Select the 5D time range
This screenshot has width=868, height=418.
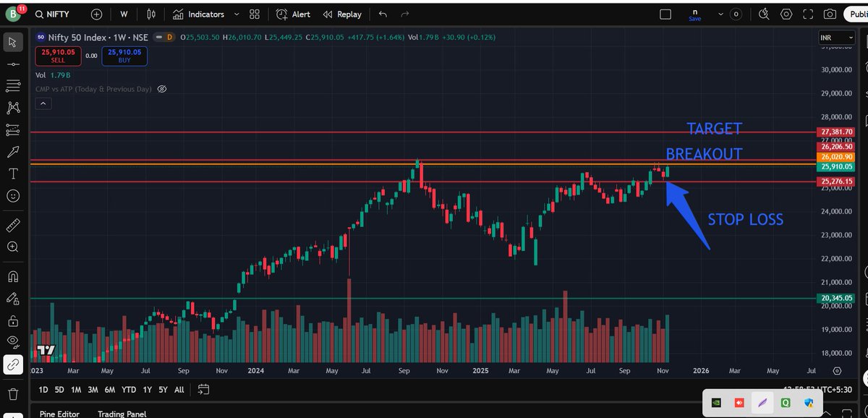click(x=59, y=390)
